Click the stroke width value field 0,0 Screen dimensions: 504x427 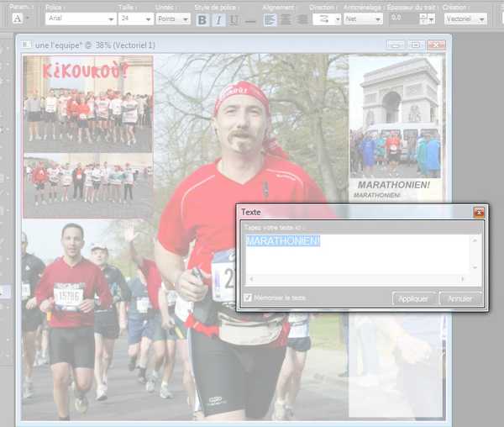[x=404, y=18]
